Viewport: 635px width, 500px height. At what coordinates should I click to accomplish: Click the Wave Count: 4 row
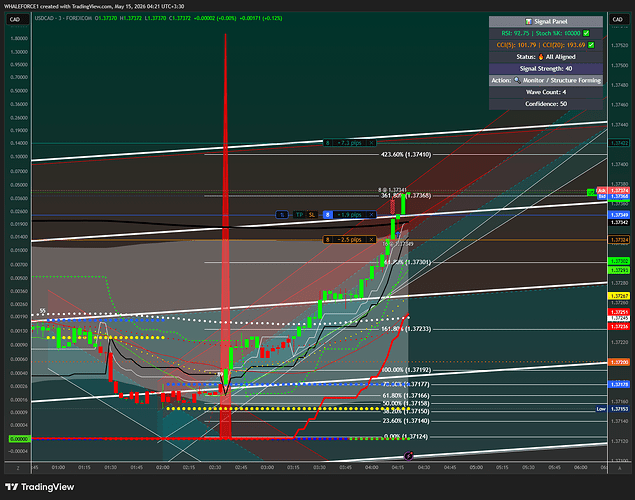546,92
